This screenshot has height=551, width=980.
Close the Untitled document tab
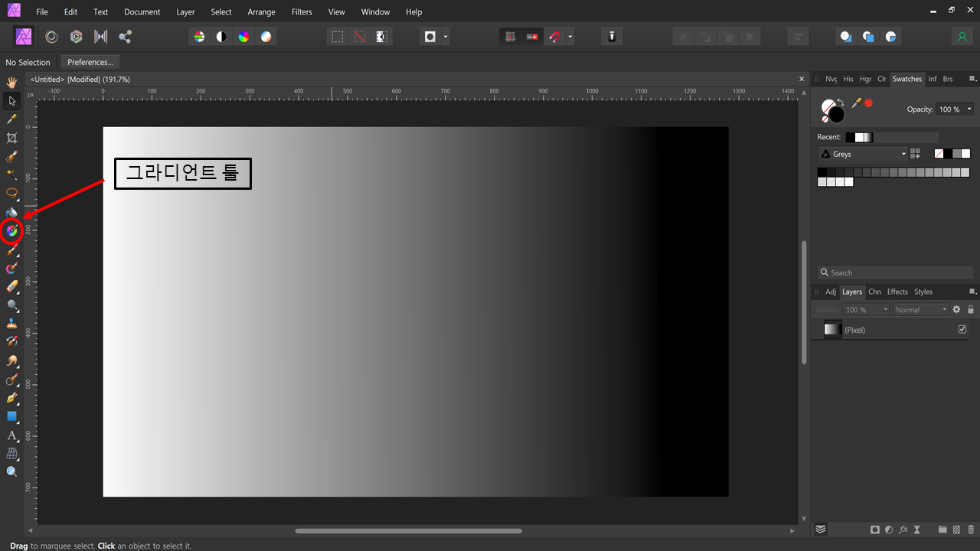(802, 79)
